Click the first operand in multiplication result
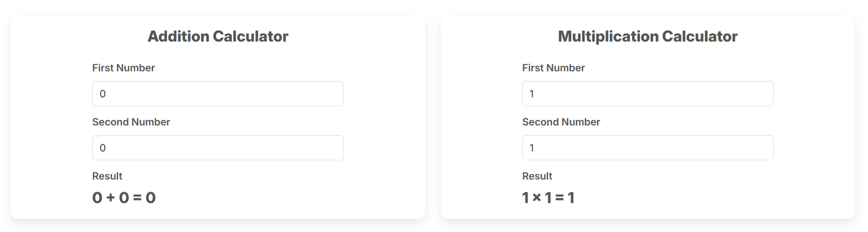The width and height of the screenshot is (868, 232). point(525,198)
